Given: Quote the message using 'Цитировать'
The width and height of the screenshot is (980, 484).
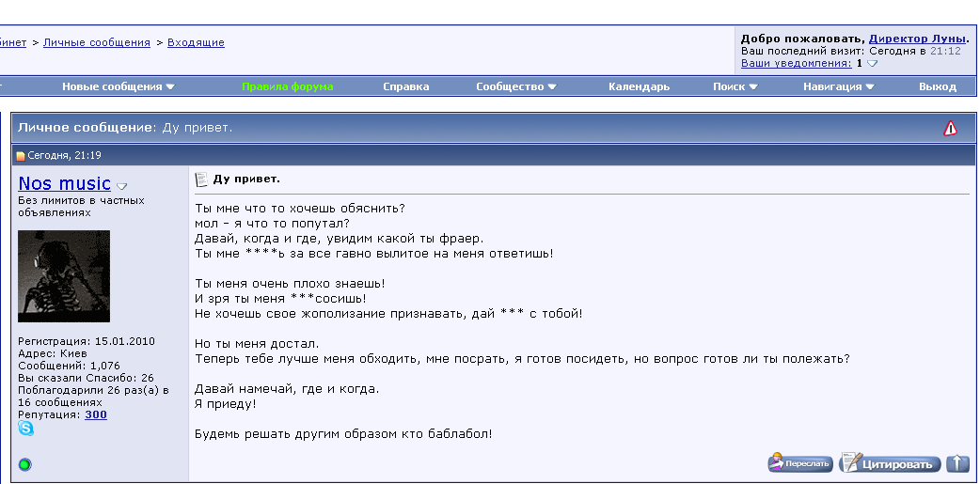Looking at the screenshot, I should click(890, 463).
